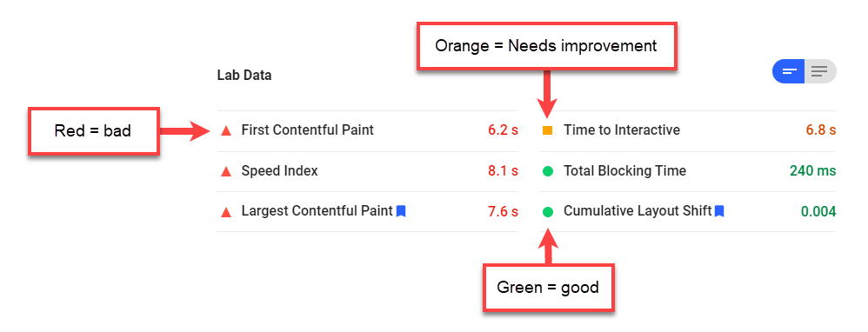868x332 pixels.
Task: Click the red triangle beside Largest Contentful Paint
Action: [225, 212]
